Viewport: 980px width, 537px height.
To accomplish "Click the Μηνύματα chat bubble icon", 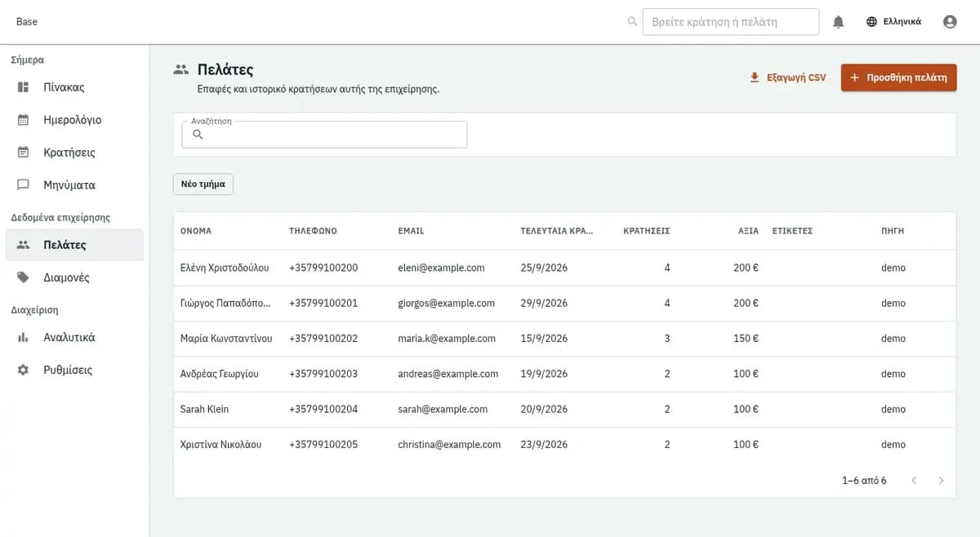I will pos(24,185).
